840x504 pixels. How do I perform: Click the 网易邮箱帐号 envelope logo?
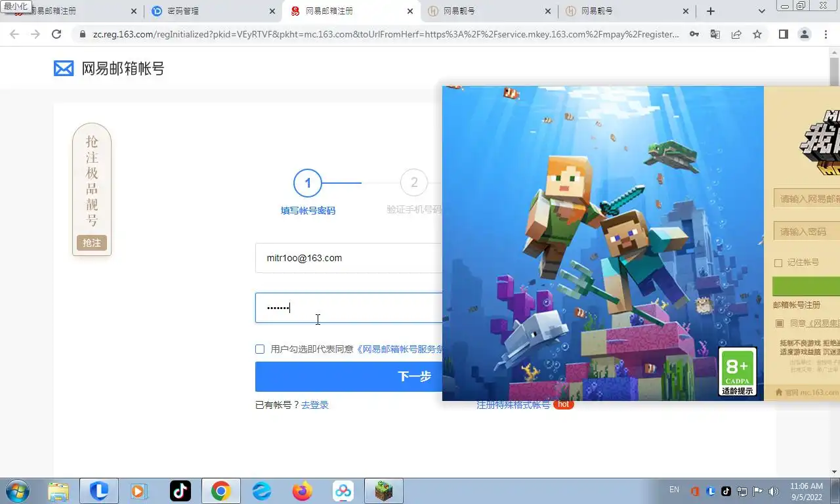64,68
